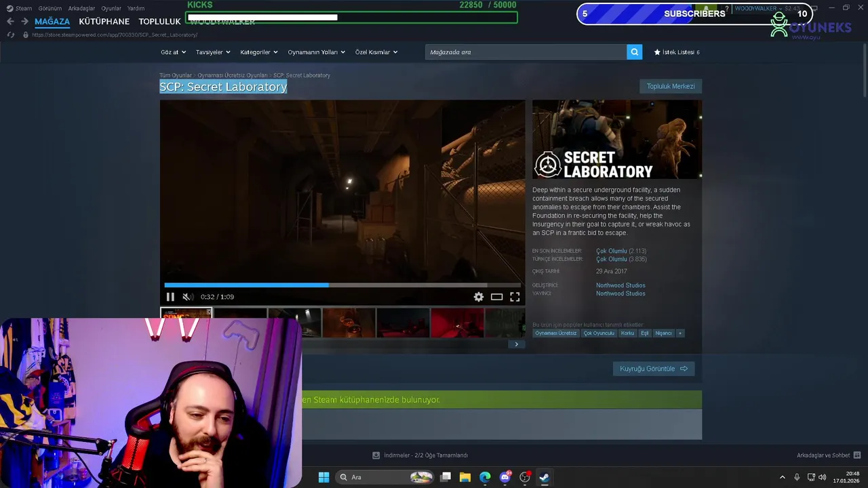The height and width of the screenshot is (488, 868).
Task: Select the Nişancı tag
Action: click(x=663, y=333)
